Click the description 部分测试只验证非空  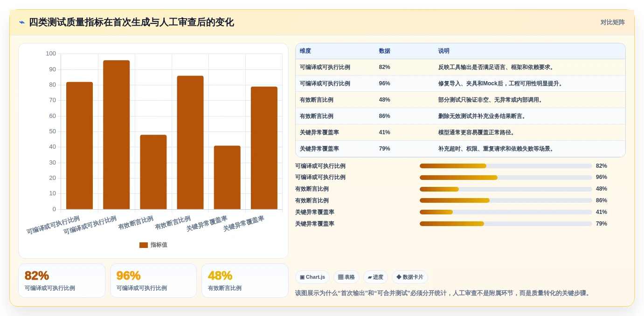pos(492,100)
